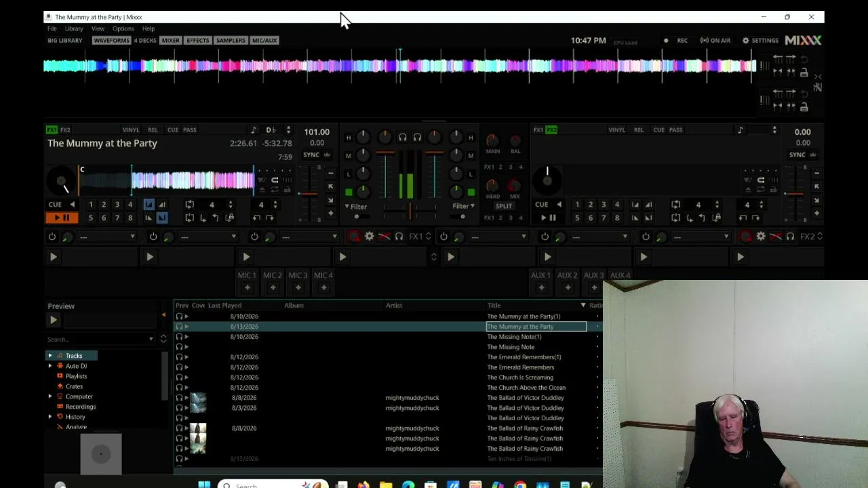Click the crossfader slider
The height and width of the screenshot is (488, 868).
pos(410,212)
